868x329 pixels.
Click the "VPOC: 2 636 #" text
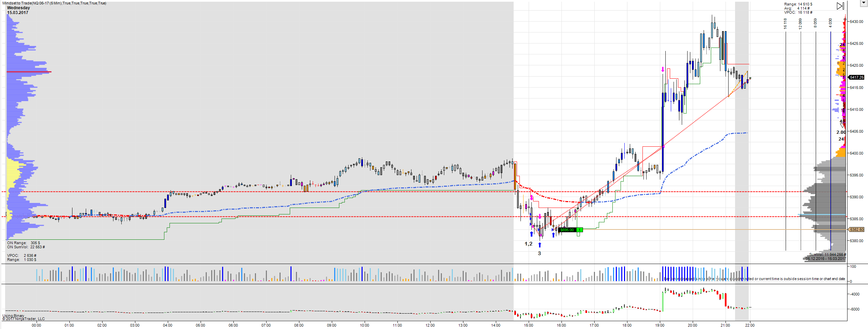click(22, 255)
